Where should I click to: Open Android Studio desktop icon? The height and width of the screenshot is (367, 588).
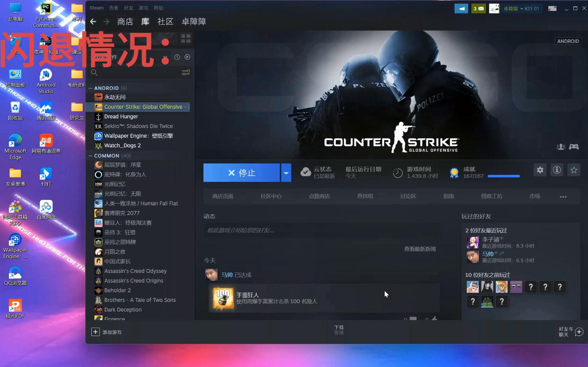46,81
